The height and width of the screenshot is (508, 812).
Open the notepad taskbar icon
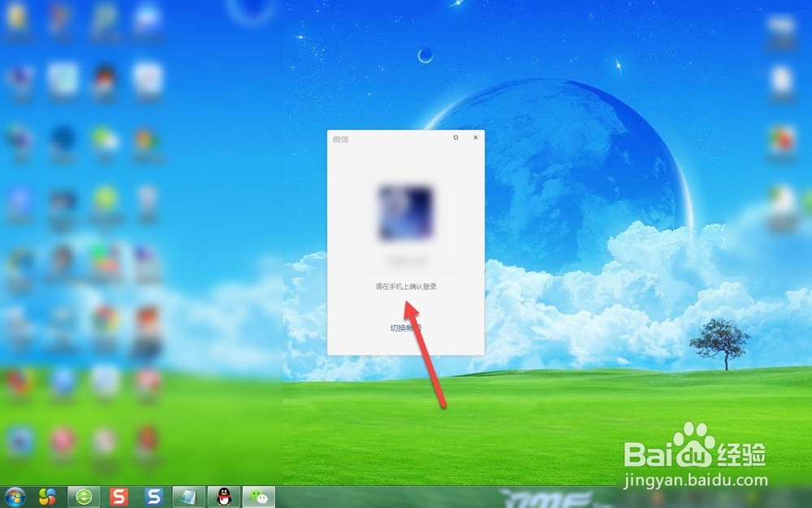click(188, 497)
